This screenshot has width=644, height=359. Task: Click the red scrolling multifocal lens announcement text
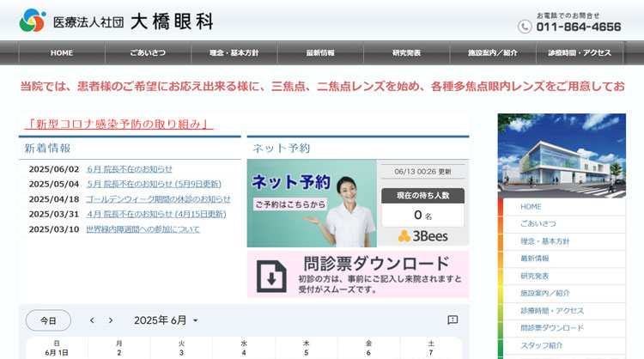click(322, 86)
